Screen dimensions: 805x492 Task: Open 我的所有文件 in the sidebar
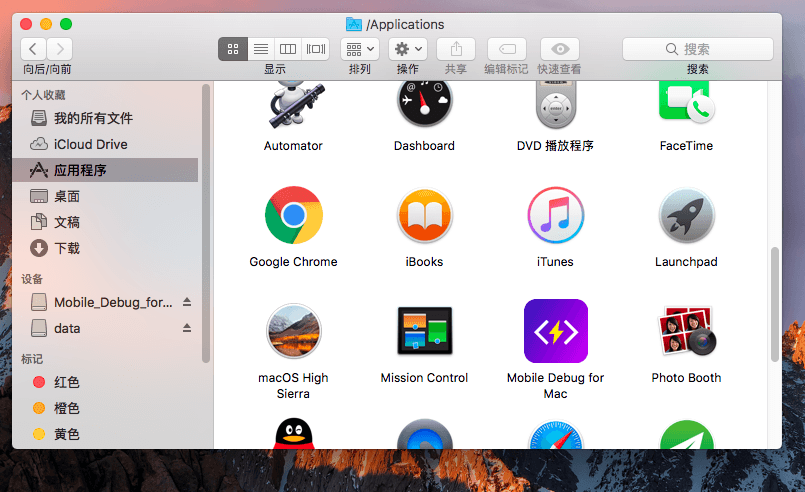[105, 118]
